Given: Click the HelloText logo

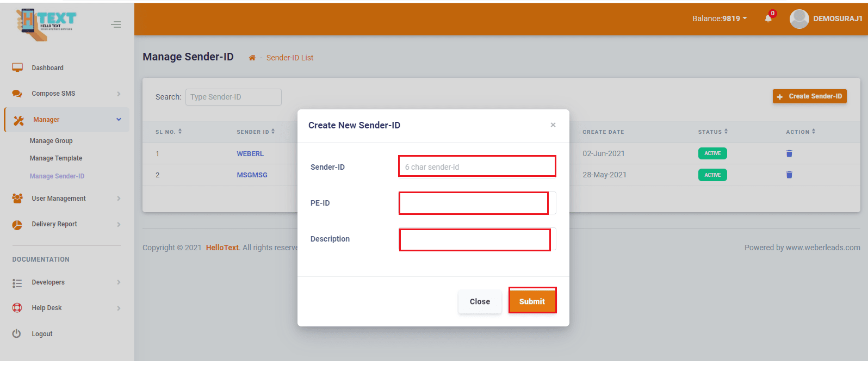Looking at the screenshot, I should (47, 24).
